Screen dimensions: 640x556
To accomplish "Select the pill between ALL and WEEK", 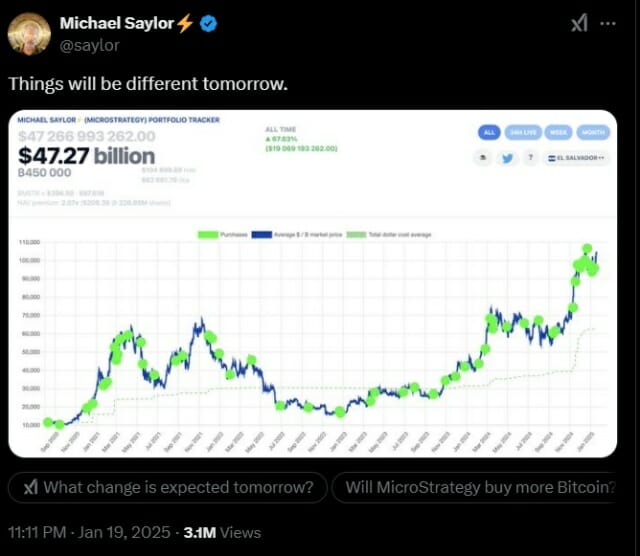I will pyautogui.click(x=523, y=133).
